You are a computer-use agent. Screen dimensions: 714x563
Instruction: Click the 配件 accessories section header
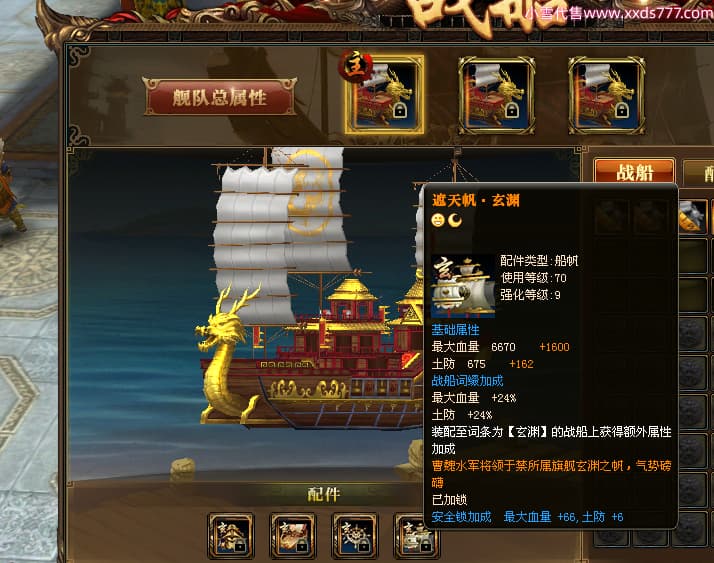pyautogui.click(x=323, y=494)
